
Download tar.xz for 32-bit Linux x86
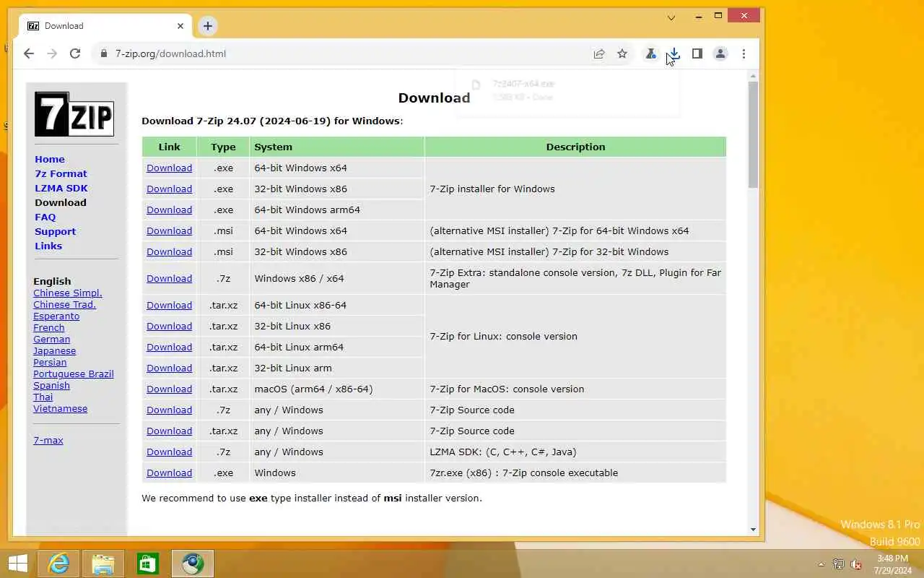coord(169,326)
